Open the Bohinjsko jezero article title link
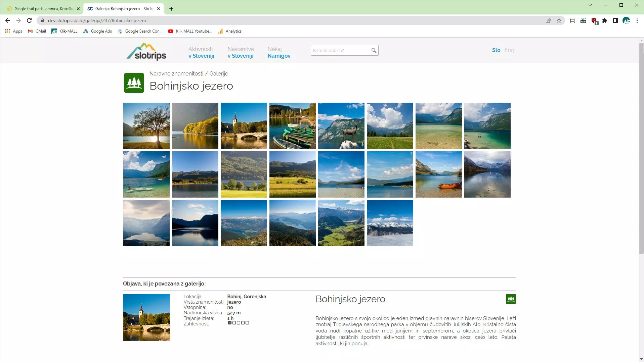Image resolution: width=644 pixels, height=362 pixels. pos(350,299)
